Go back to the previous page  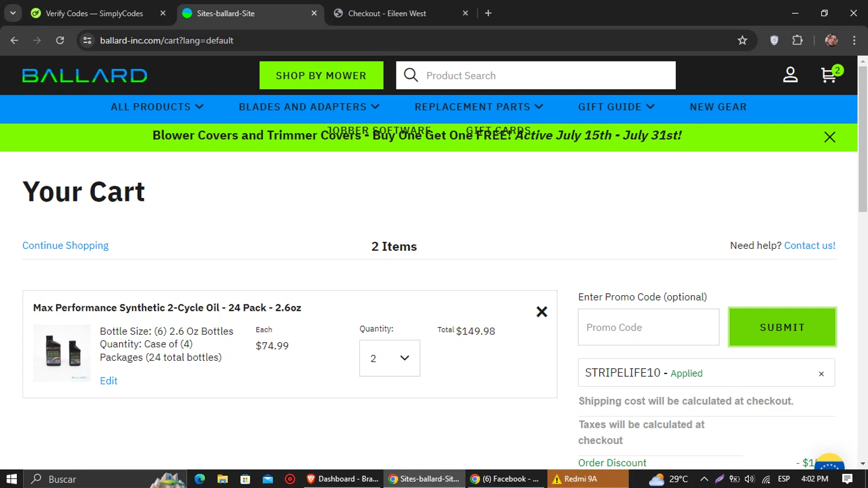(14, 41)
